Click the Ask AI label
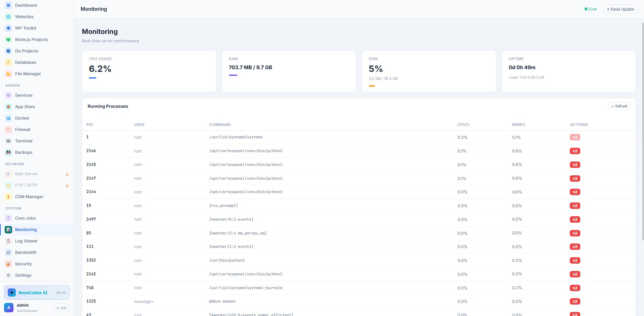 61,293
